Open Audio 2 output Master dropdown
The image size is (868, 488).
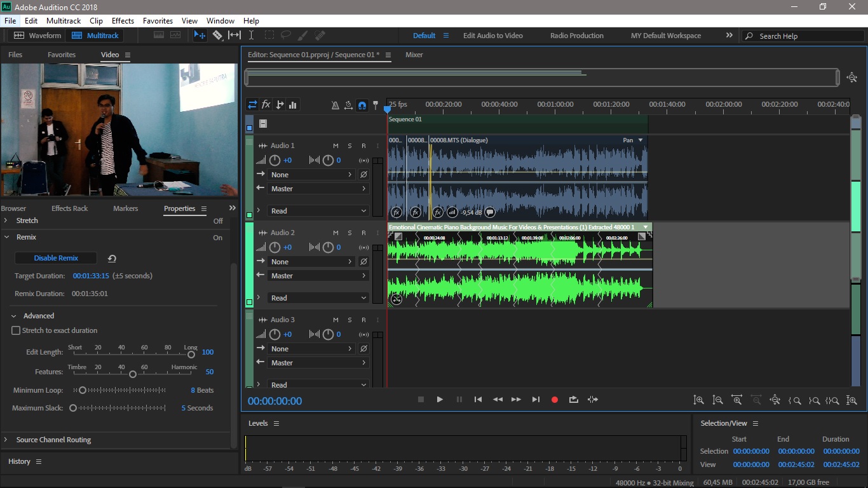pyautogui.click(x=317, y=276)
